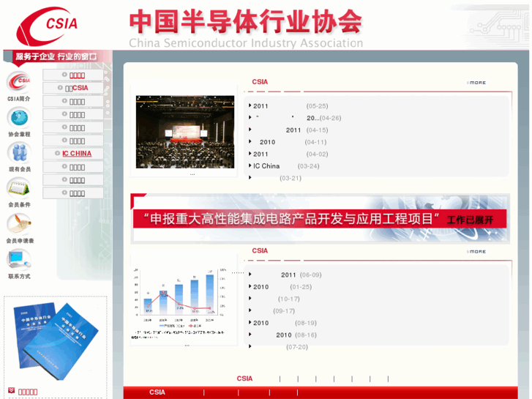
Task: Click the bar chart statistics thumbnail
Action: [179, 303]
